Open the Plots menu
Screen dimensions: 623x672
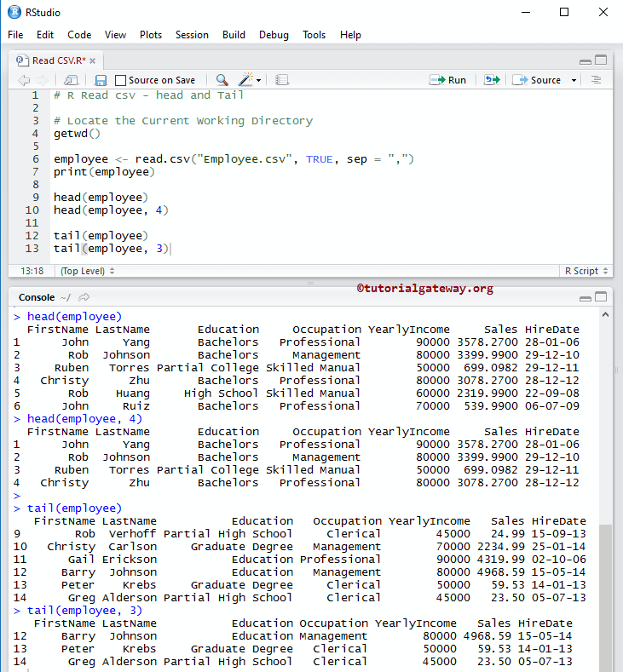point(151,35)
